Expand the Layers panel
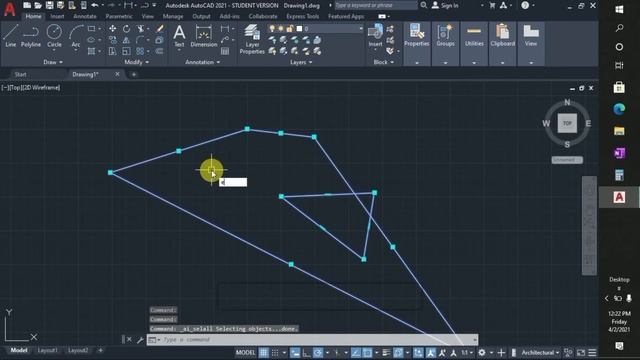 tap(301, 62)
